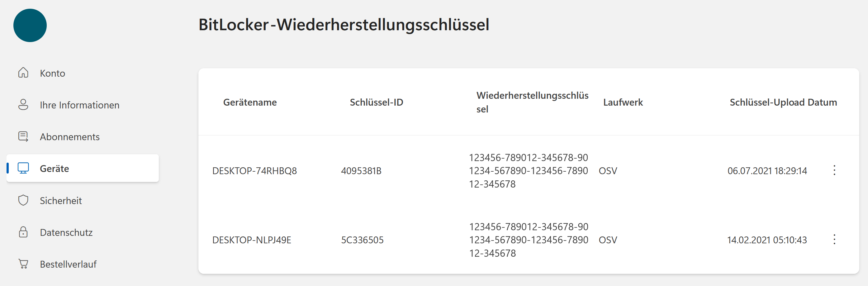
Task: Select the Abonnements subscriptions icon
Action: (x=24, y=136)
